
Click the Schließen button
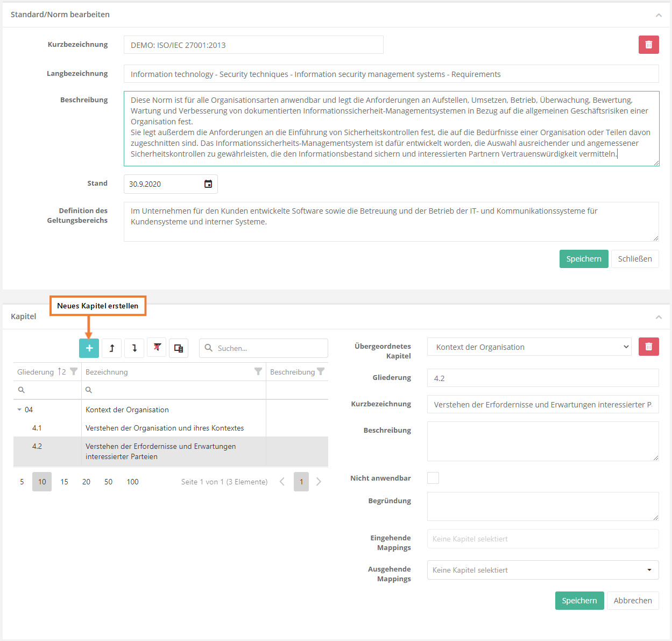pos(634,259)
